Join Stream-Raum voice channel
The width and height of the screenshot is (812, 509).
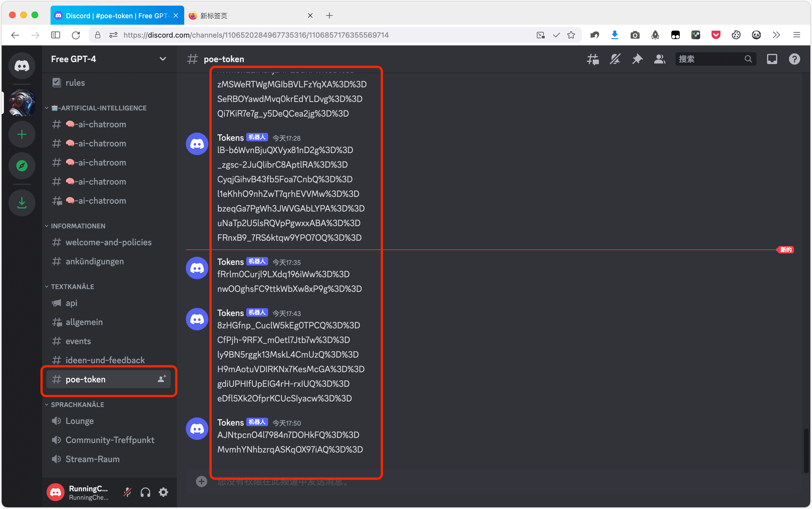point(109,459)
